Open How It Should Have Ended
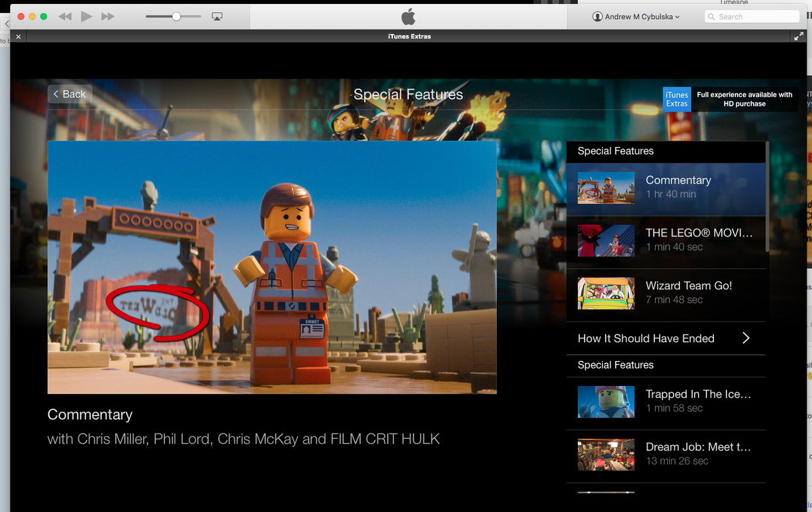 666,338
